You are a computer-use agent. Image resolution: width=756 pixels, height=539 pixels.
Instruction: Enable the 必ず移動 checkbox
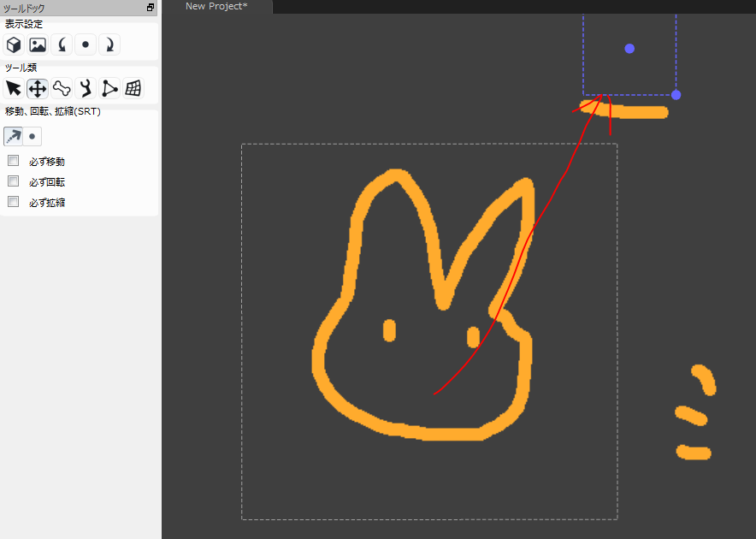(x=14, y=161)
